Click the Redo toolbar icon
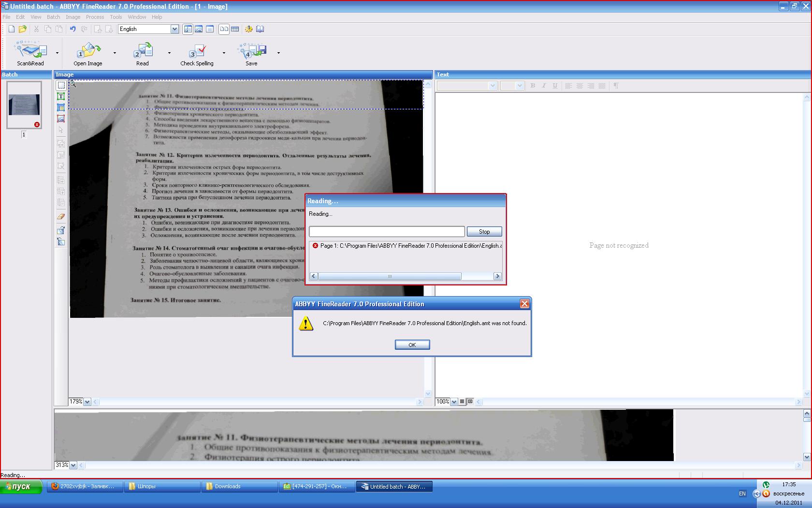The image size is (812, 508). click(84, 29)
